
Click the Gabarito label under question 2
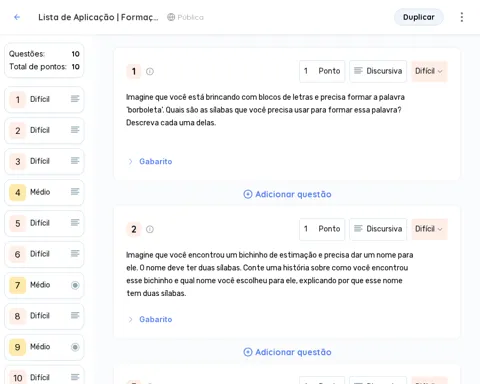(156, 319)
